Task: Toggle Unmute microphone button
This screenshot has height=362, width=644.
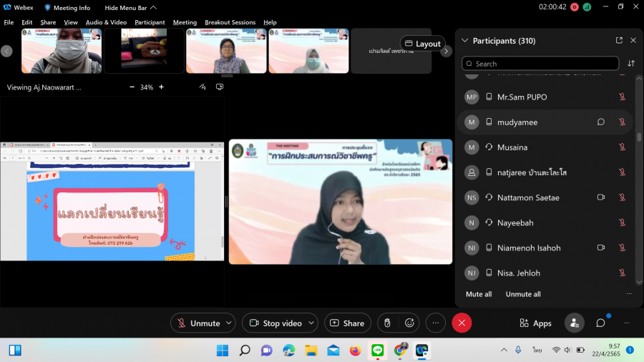Action: point(198,323)
